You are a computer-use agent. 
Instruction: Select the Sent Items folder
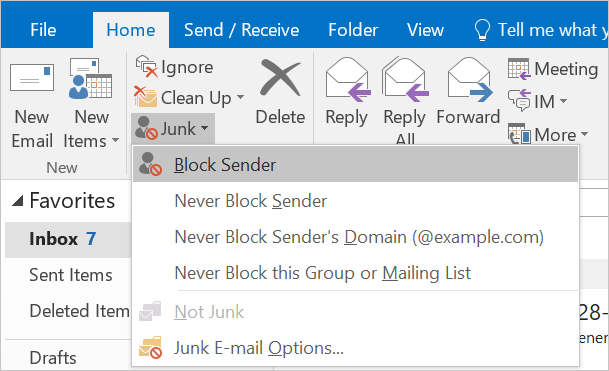[x=71, y=275]
